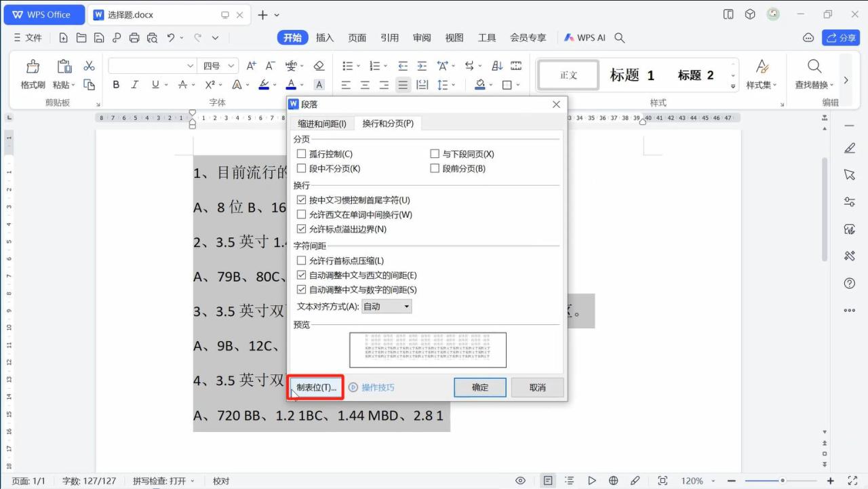Click the Save icon in quick toolbar

[99, 38]
